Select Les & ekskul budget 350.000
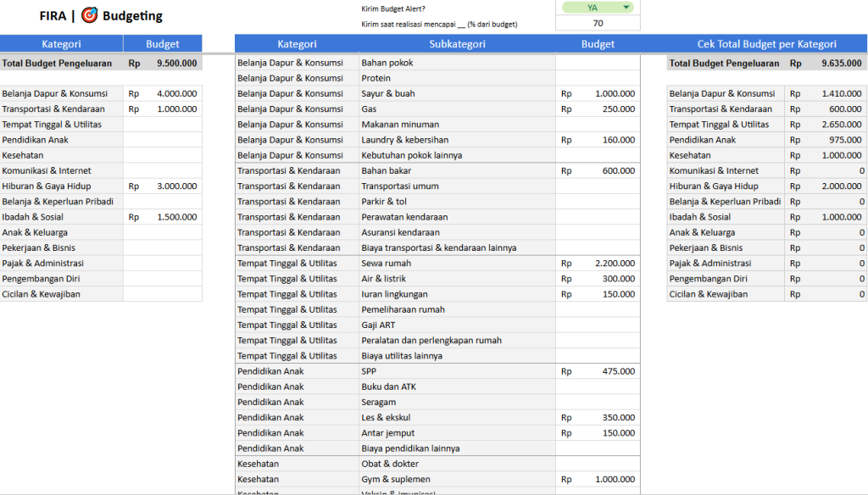 coord(598,418)
